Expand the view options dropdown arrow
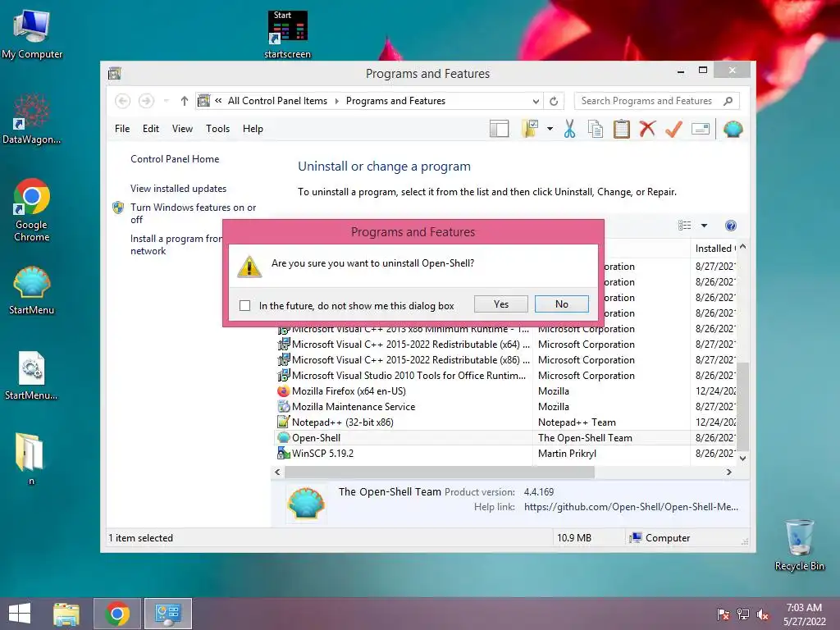Viewport: 840px width, 630px height. [x=704, y=226]
